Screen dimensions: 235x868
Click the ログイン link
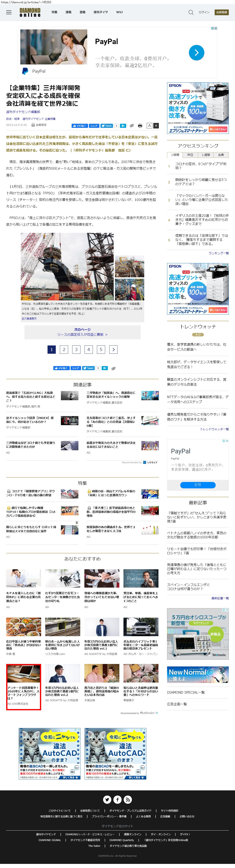pos(204,12)
